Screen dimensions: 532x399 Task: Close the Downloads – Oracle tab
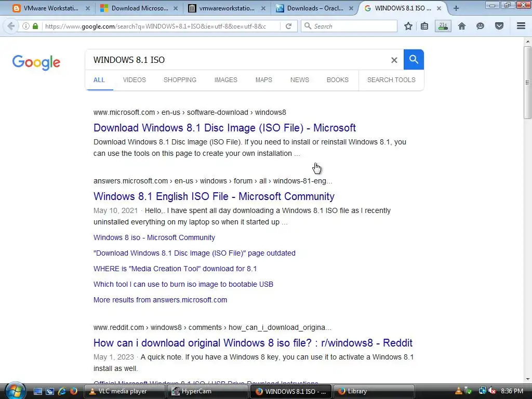click(x=351, y=8)
